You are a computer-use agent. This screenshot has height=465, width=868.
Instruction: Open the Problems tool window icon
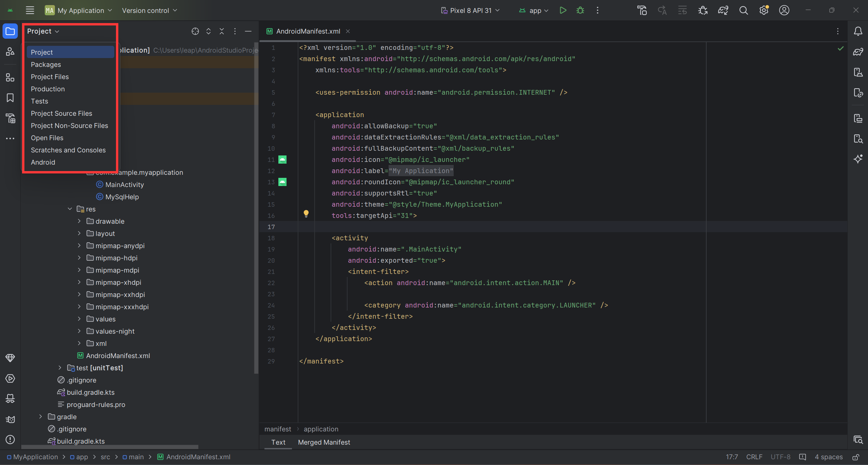(10, 440)
